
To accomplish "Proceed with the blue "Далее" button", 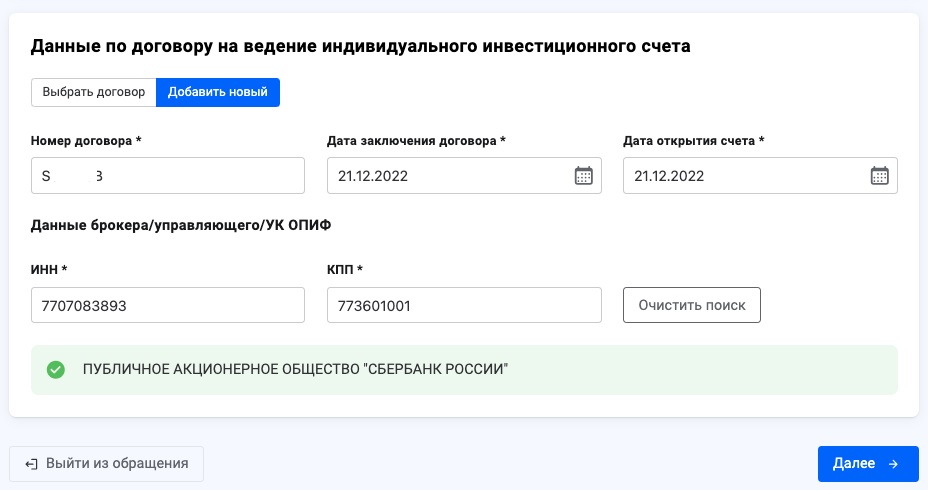I will pos(867,464).
